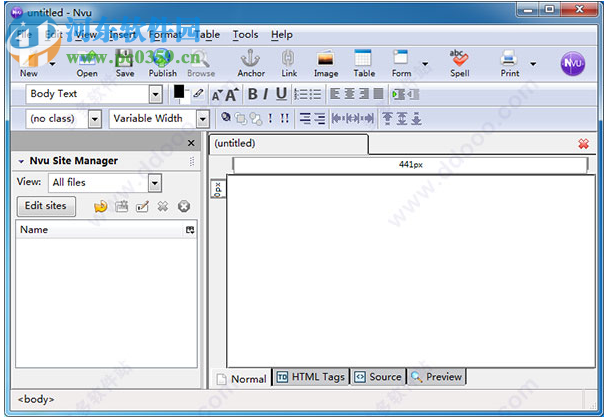The width and height of the screenshot is (607, 417).
Task: Open the Tools menu
Action: pos(245,35)
